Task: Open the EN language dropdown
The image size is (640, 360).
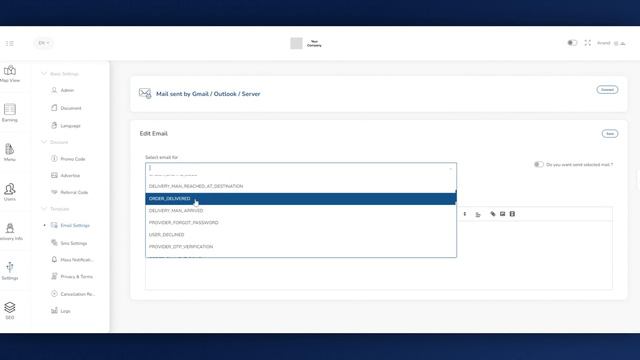Action: click(44, 43)
